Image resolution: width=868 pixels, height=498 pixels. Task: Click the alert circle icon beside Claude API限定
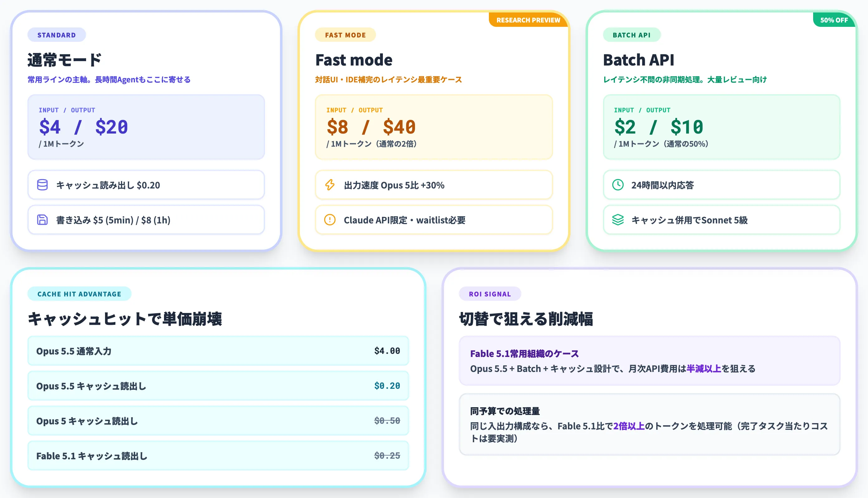click(330, 220)
